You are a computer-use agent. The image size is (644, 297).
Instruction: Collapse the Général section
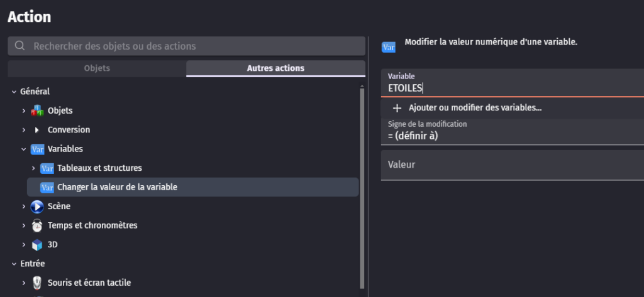pos(14,92)
